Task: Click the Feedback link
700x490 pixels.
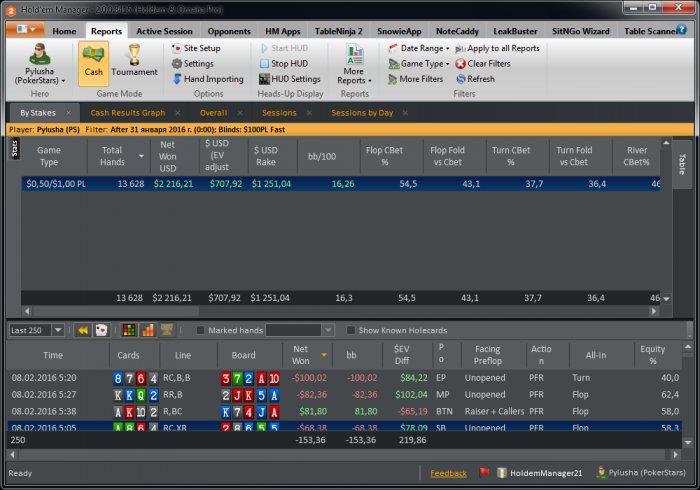Action: [448, 473]
